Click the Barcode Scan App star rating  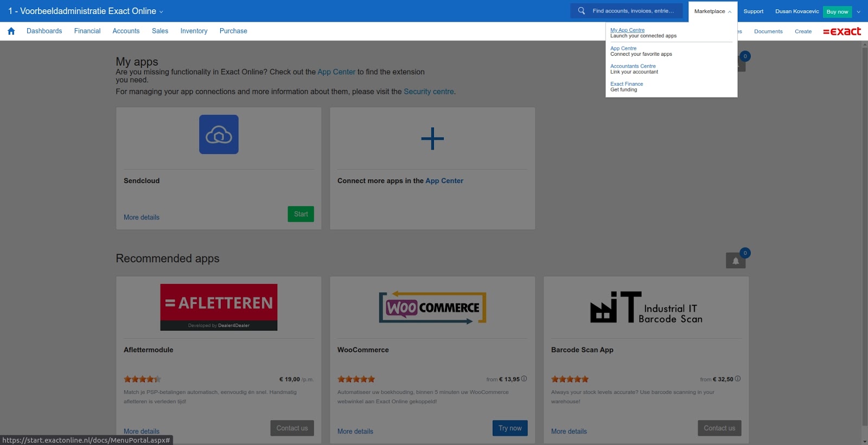click(570, 379)
